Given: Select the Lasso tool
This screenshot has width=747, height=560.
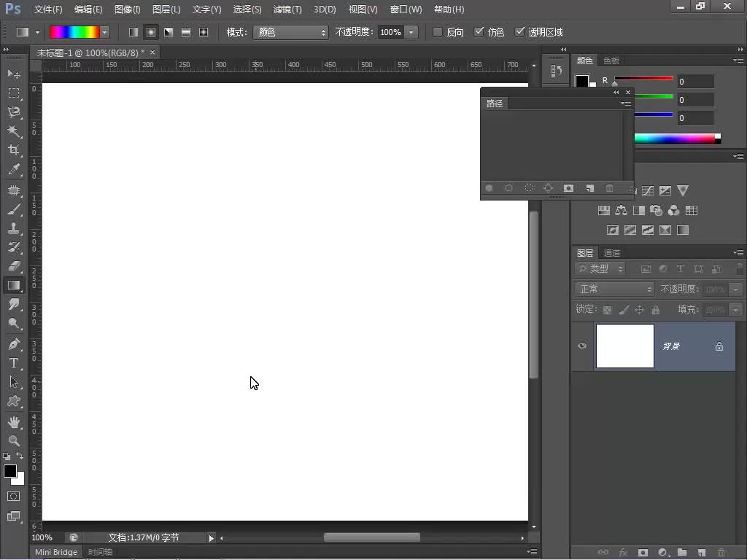Looking at the screenshot, I should [14, 112].
